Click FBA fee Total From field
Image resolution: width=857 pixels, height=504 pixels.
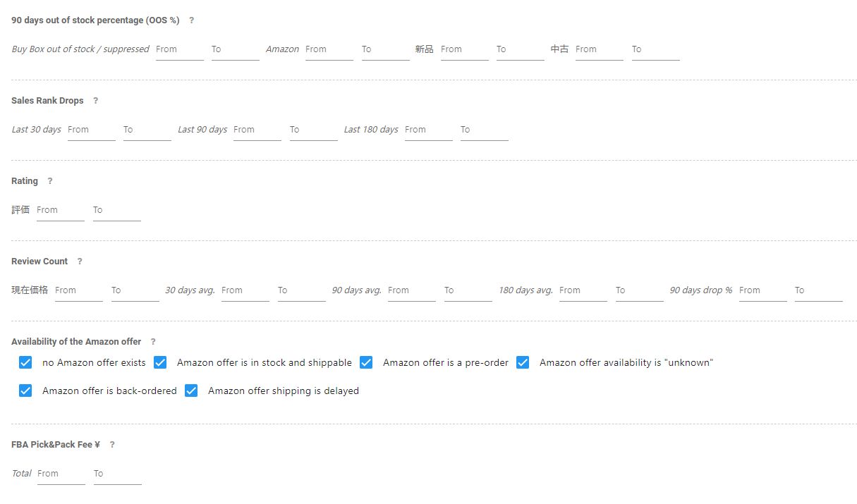tap(61, 474)
